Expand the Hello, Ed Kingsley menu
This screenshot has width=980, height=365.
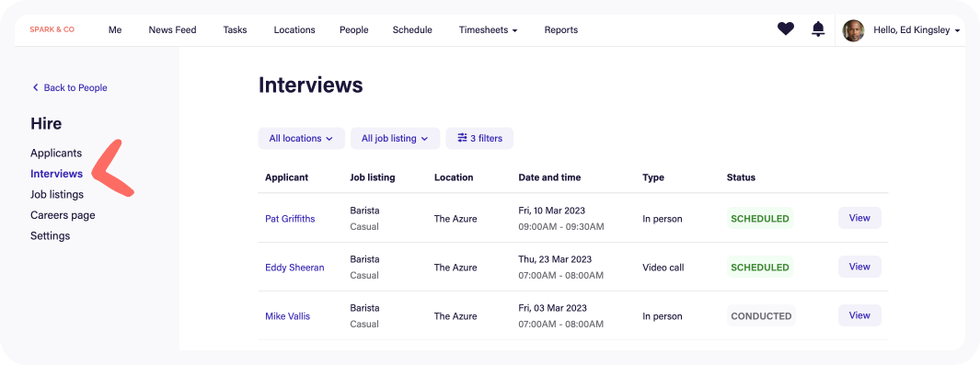(917, 30)
